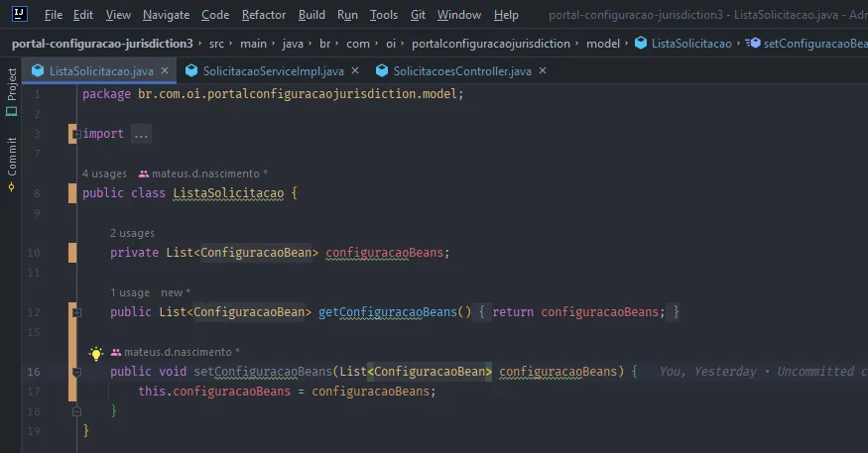
Task: Click the intention lightbulb icon
Action: point(96,354)
